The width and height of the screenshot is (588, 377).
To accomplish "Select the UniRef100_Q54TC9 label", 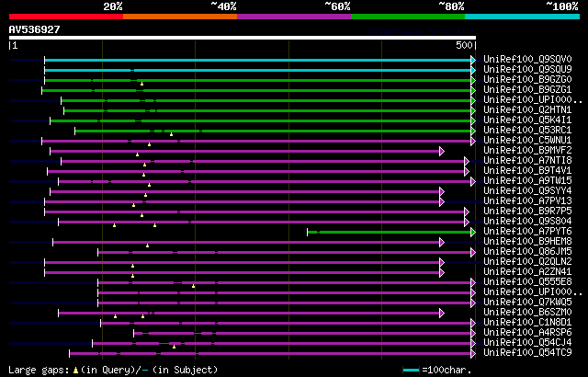I will (527, 353).
